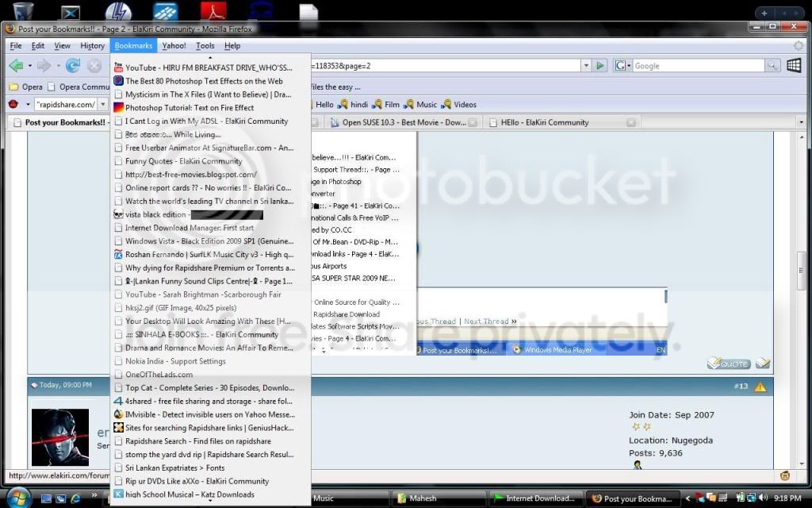Click the Recycle Bin desktop icon

[x=23, y=10]
